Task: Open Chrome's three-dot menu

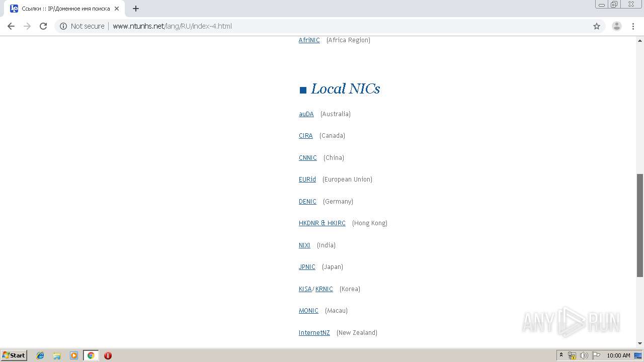Action: coord(633,26)
